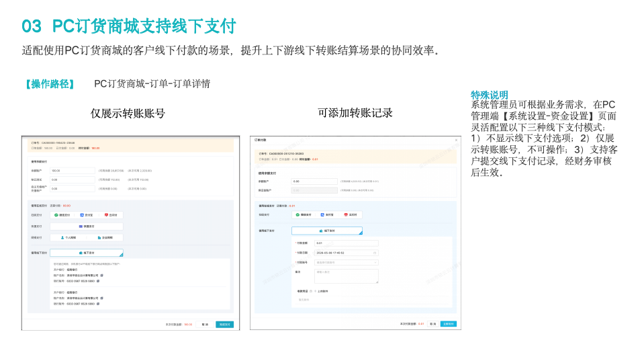Click 特殊说明 heading

(x=490, y=95)
